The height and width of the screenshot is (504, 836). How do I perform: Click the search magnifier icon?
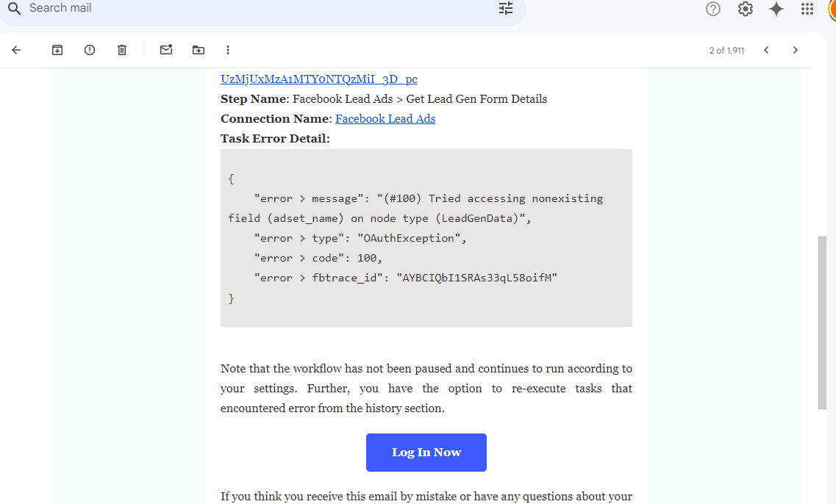pos(15,9)
